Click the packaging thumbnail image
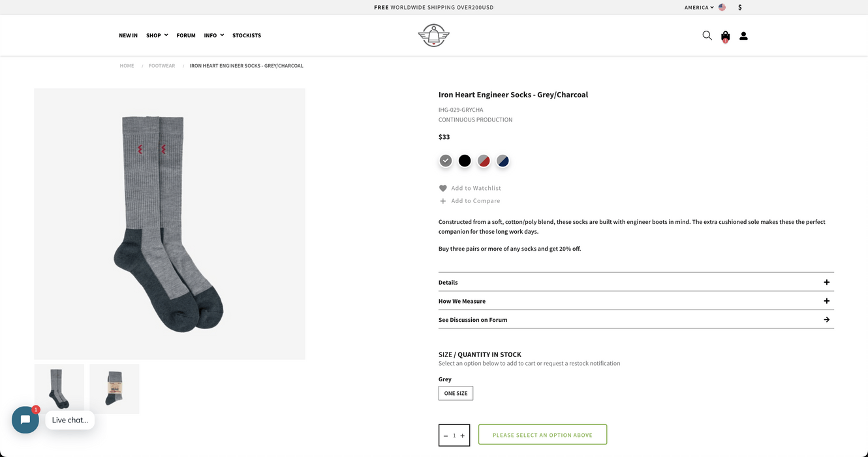The height and width of the screenshot is (457, 868). click(114, 388)
